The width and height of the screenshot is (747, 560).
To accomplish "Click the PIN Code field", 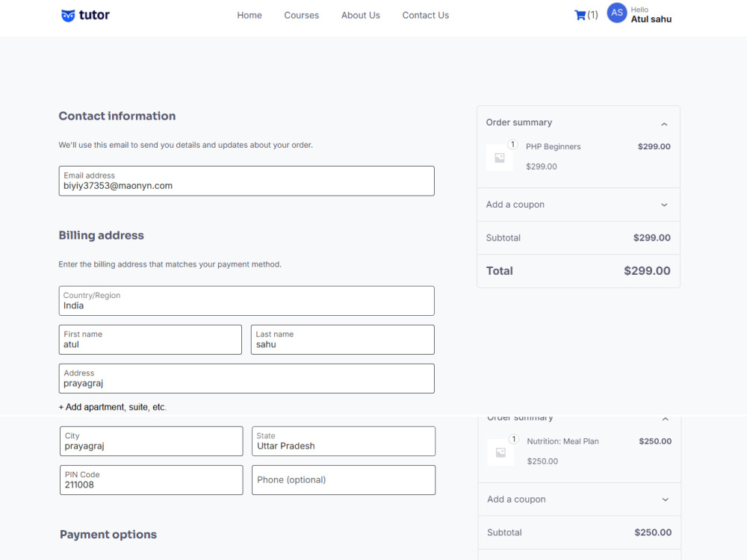I will click(151, 480).
